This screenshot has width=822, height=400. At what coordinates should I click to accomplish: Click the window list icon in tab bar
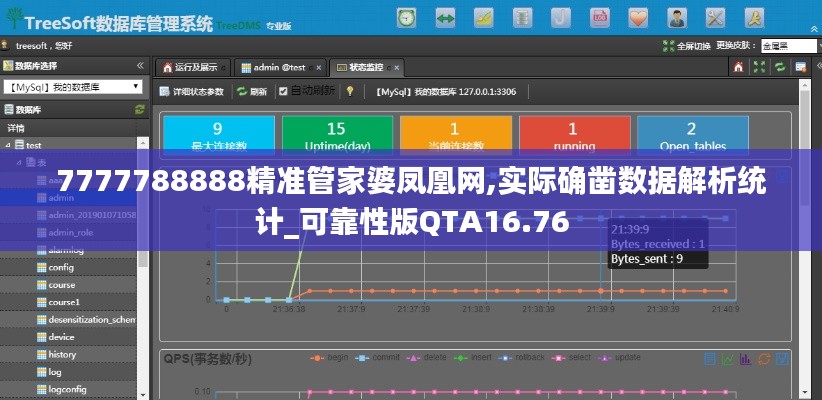(801, 67)
